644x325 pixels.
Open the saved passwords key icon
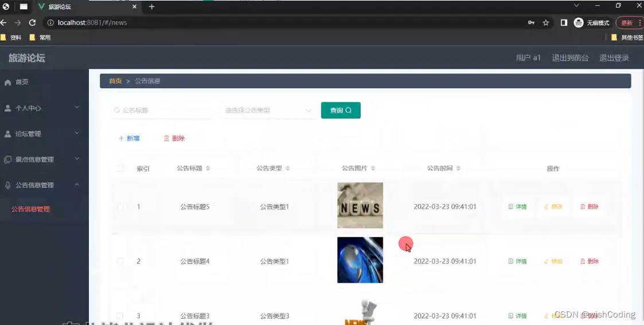click(x=531, y=22)
